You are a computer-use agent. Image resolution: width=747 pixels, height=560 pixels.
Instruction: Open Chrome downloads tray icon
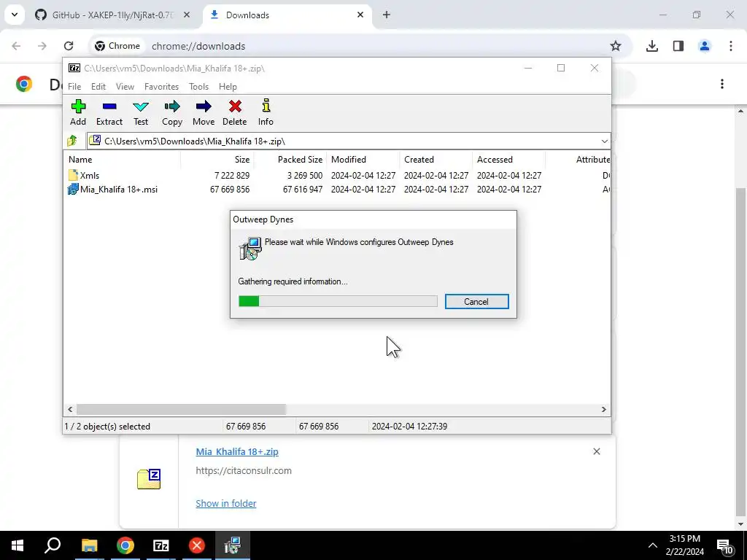click(x=651, y=46)
